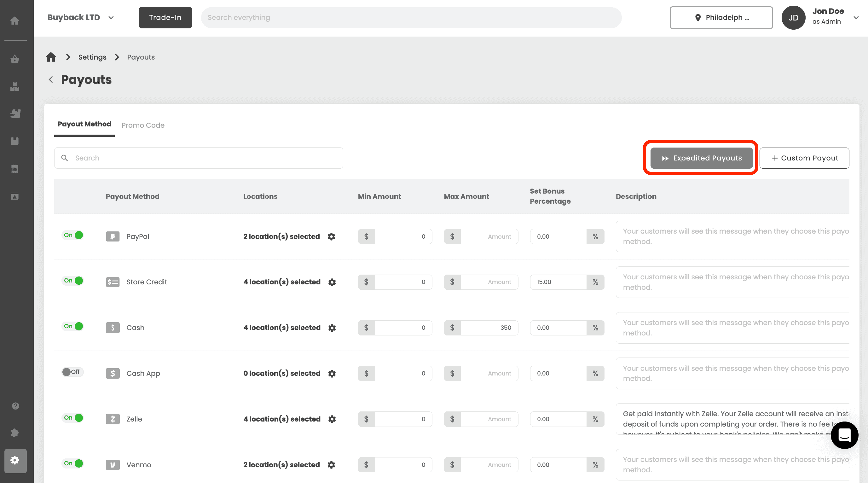Click the Store Credit method icon

113,282
